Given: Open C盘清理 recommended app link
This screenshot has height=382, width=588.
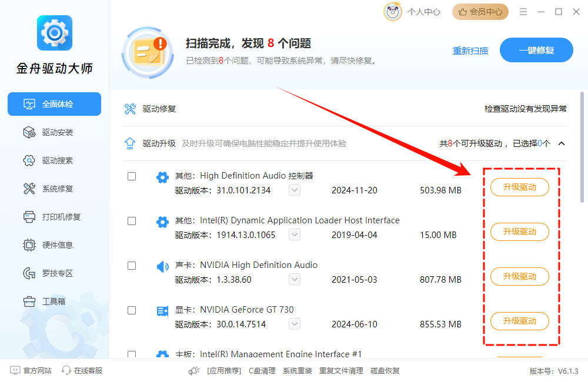Looking at the screenshot, I should 262,371.
